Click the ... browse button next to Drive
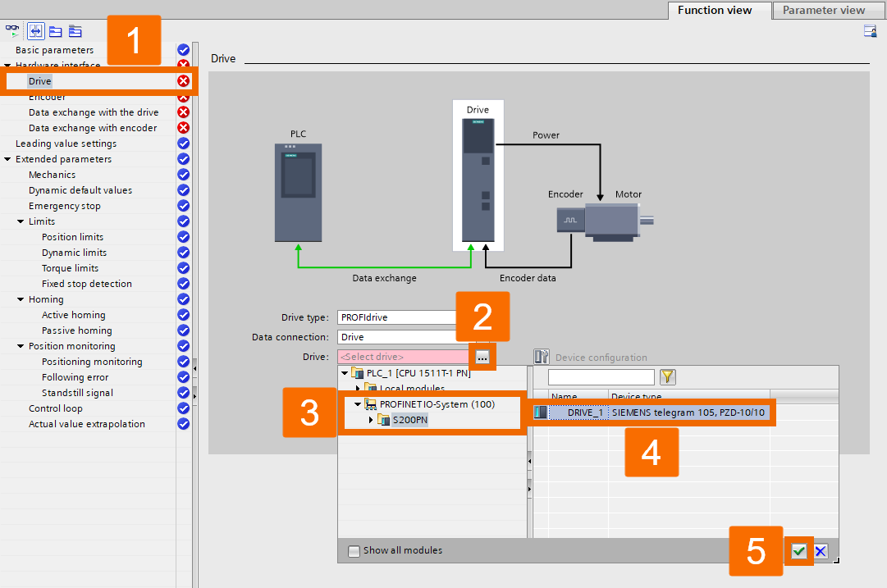This screenshot has width=887, height=588. (x=482, y=356)
